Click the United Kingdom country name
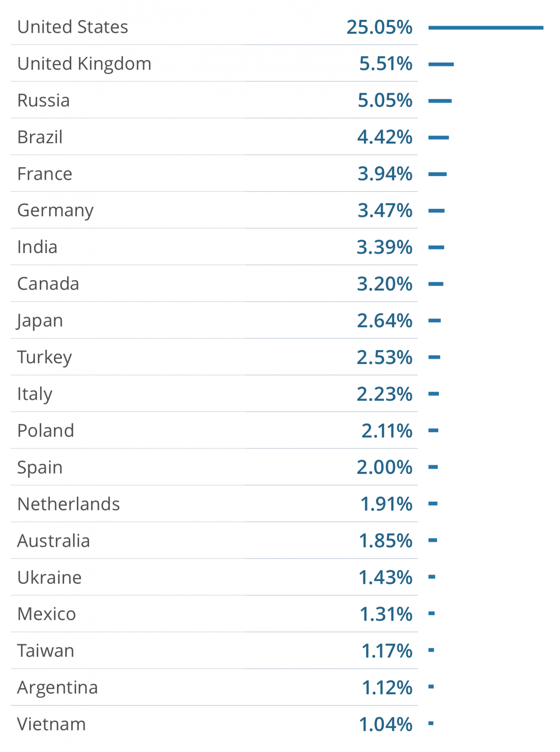The height and width of the screenshot is (752, 560). [84, 64]
